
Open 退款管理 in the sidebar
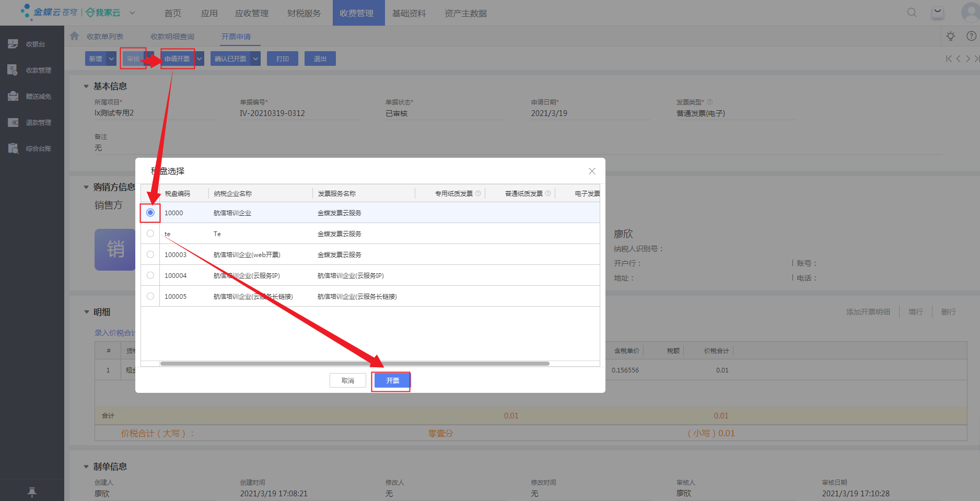click(31, 122)
